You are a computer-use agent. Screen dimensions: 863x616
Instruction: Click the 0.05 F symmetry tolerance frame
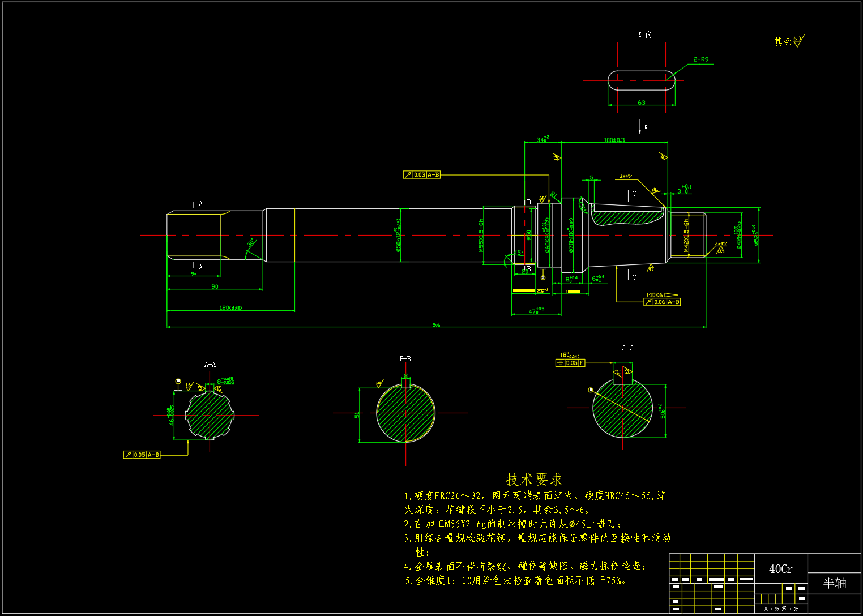pyautogui.click(x=570, y=363)
